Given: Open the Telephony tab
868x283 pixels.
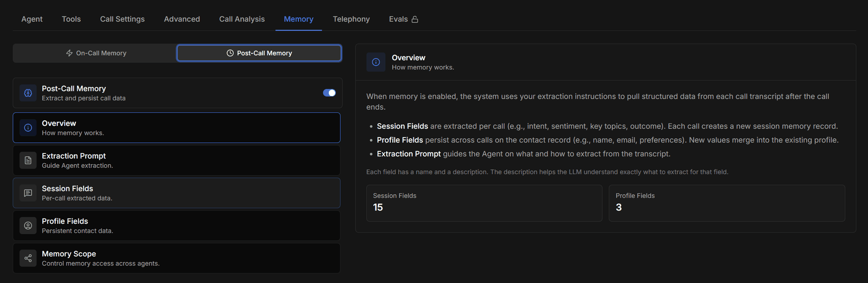Looking at the screenshot, I should [351, 19].
